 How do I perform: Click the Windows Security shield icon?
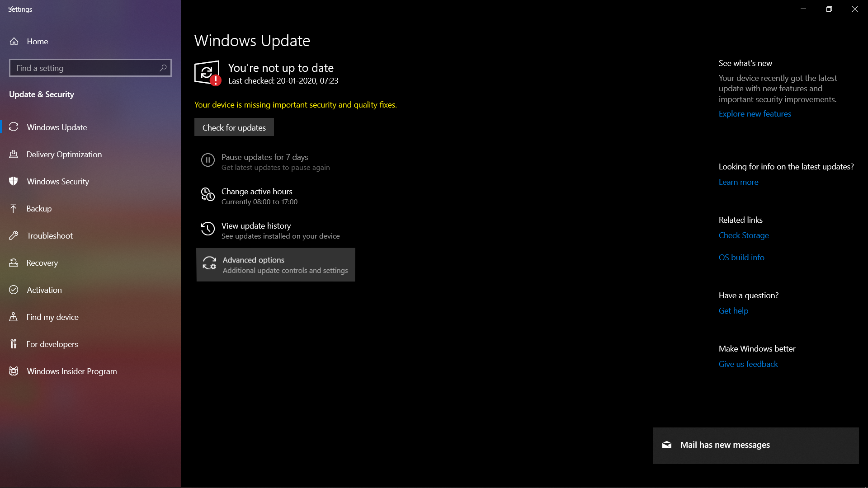click(x=14, y=181)
